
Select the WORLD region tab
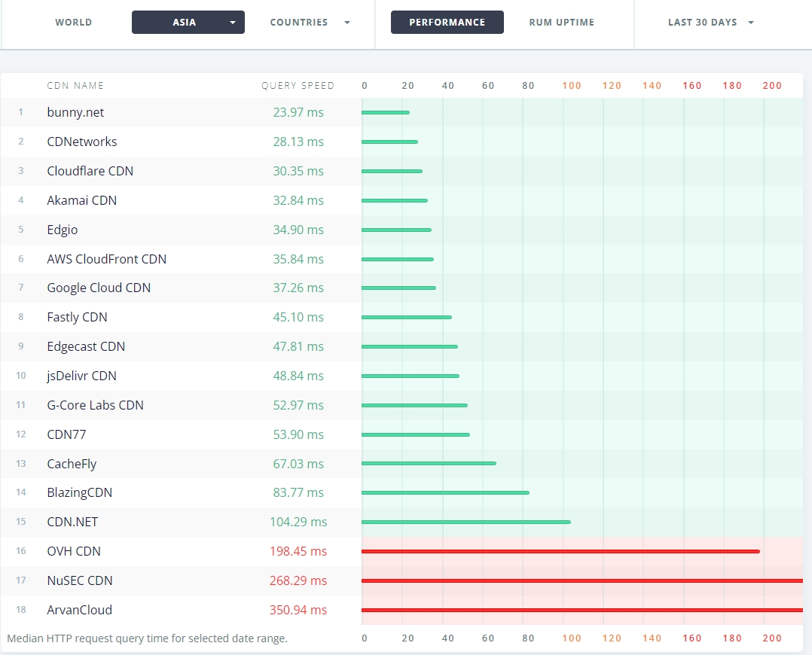(74, 23)
